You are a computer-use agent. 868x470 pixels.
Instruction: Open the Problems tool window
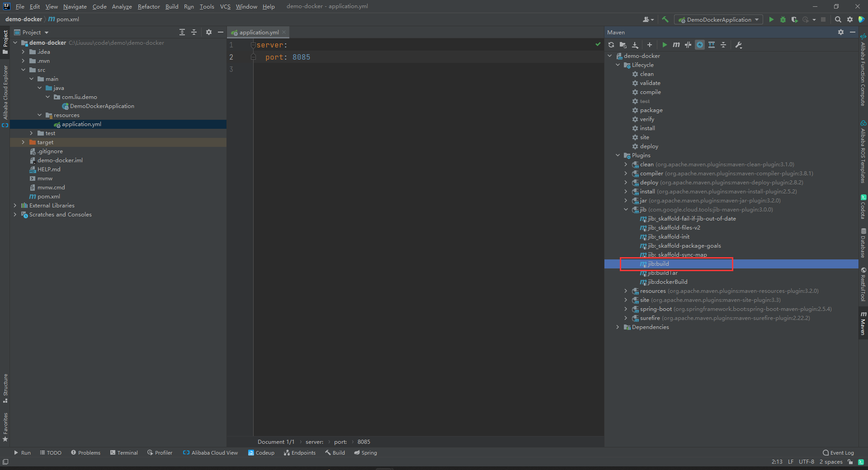(x=85, y=452)
